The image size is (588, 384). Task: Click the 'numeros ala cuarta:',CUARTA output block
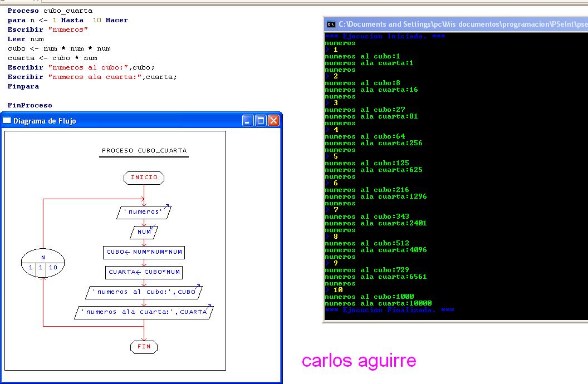pos(144,312)
